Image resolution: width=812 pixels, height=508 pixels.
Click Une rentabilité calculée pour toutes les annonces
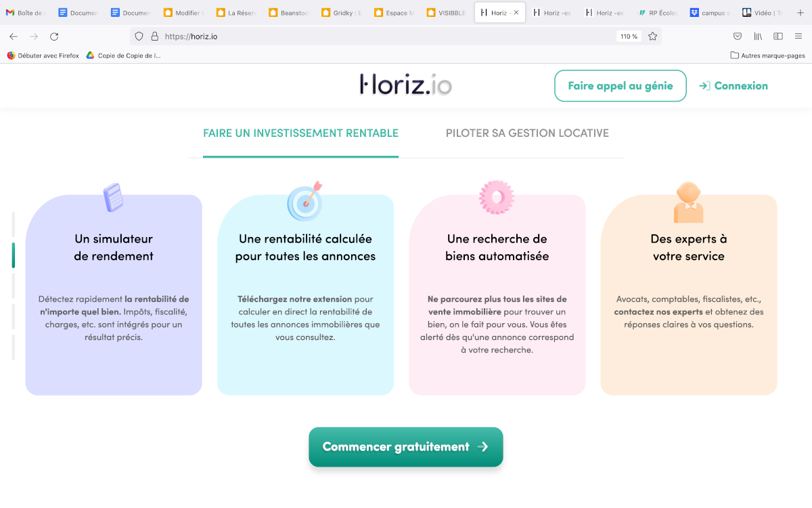305,247
